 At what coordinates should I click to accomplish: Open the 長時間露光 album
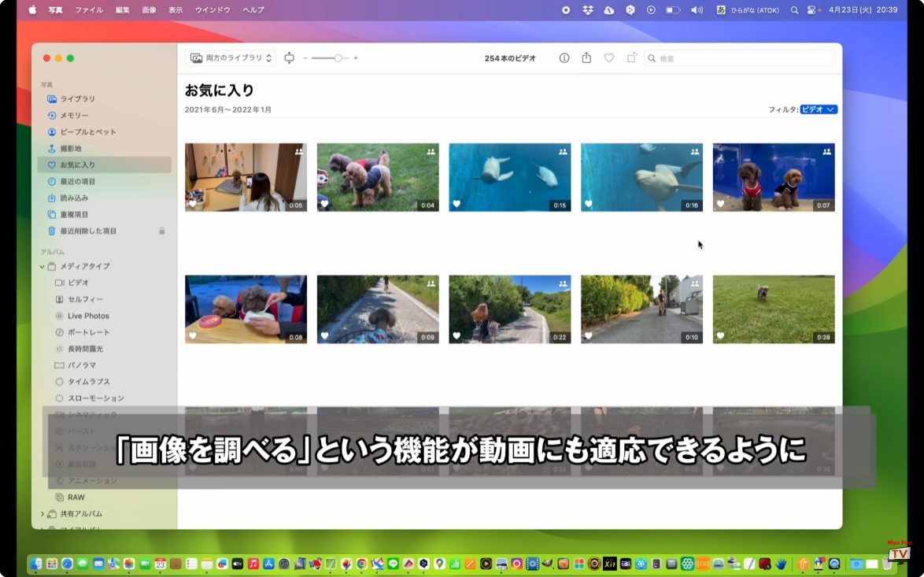105,349
